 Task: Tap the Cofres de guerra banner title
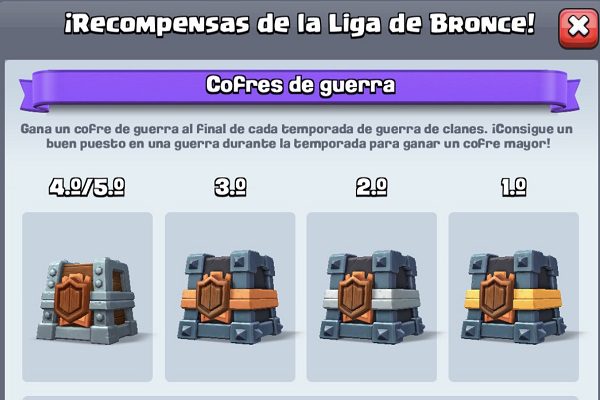click(x=300, y=85)
